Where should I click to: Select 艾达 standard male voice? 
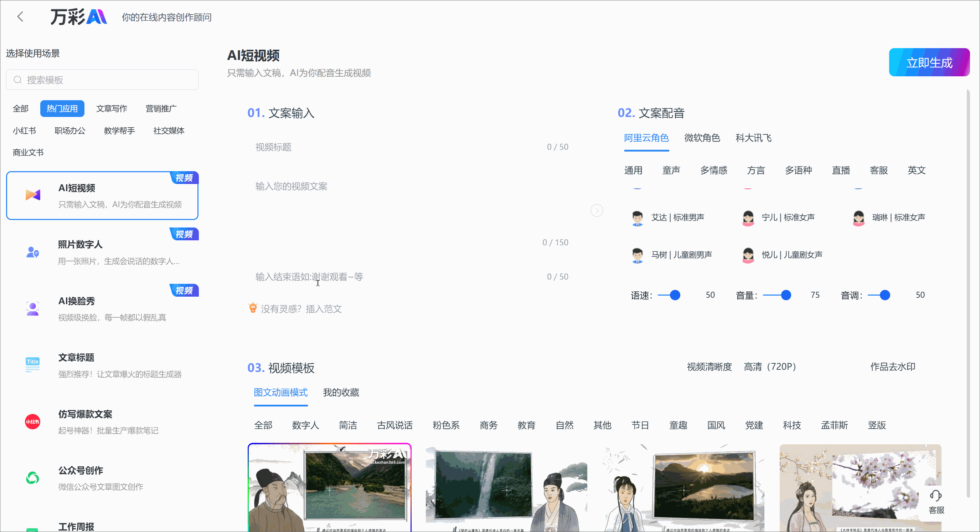click(x=678, y=217)
